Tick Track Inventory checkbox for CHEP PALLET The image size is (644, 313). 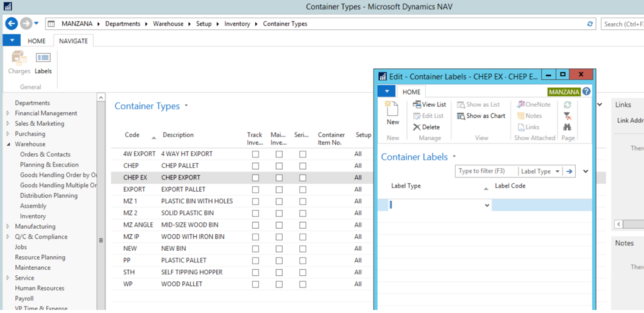click(255, 166)
